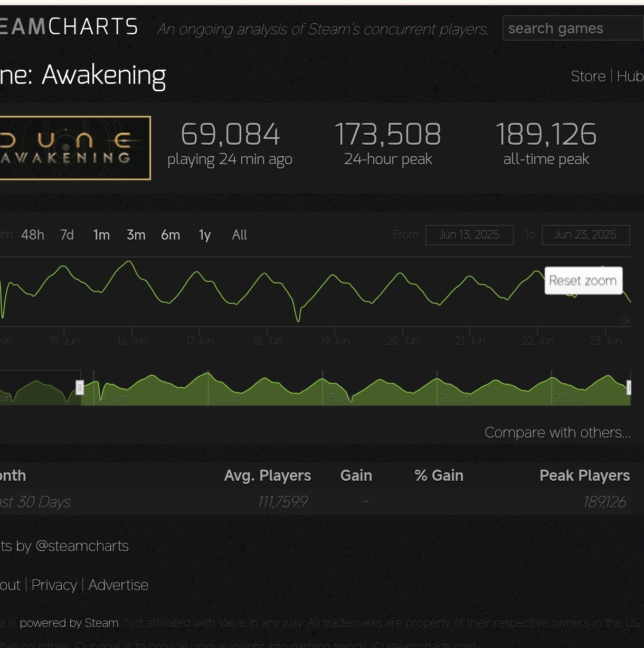Viewport: 644px width, 648px height.
Task: Select the 1y zoom range
Action: coord(205,235)
